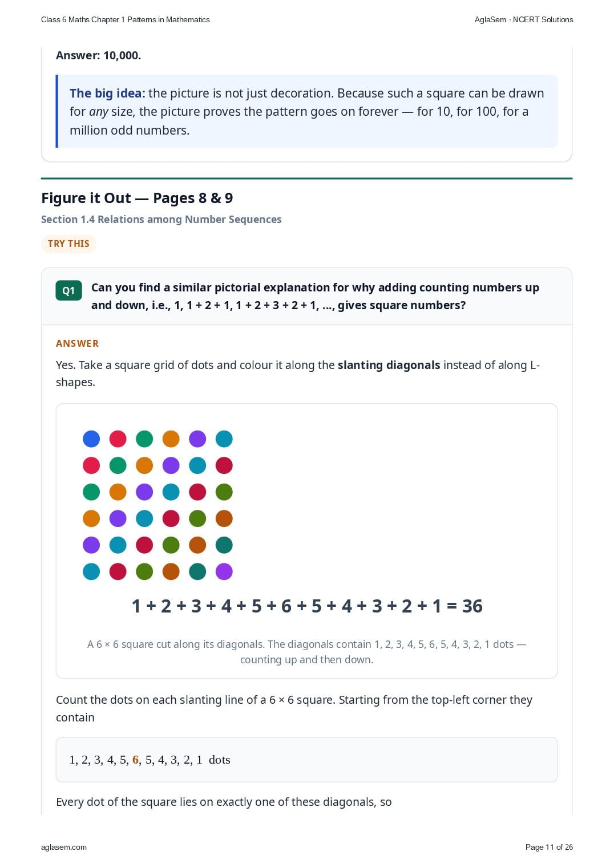Click the equation result '= 36'
Screen dimensions: 614x868
pos(464,606)
